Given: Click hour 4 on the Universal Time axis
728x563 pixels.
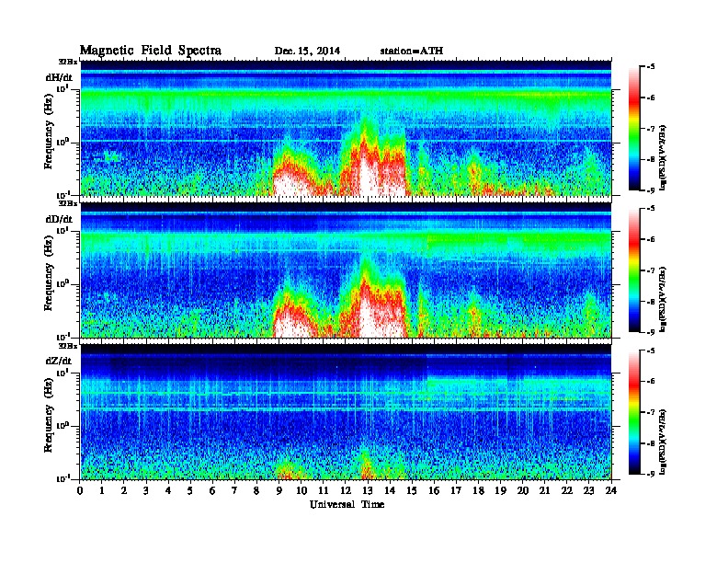Looking at the screenshot, I should (168, 490).
